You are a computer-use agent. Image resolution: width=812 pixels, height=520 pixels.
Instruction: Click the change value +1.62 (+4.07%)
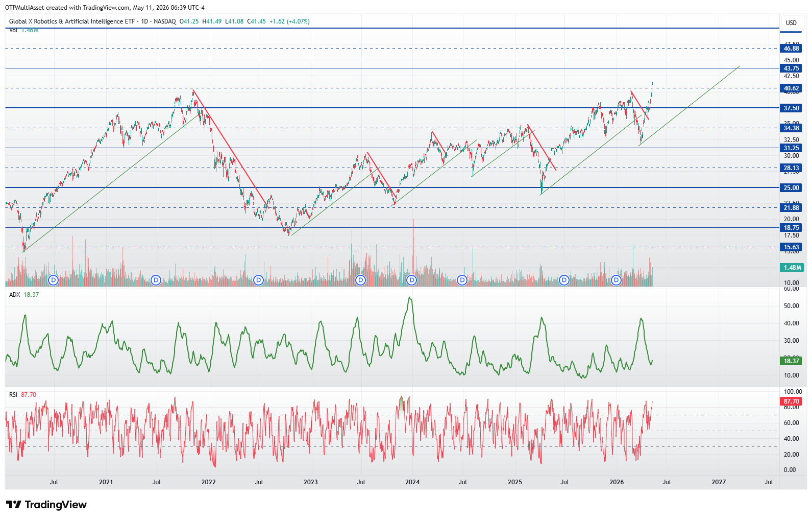click(289, 21)
